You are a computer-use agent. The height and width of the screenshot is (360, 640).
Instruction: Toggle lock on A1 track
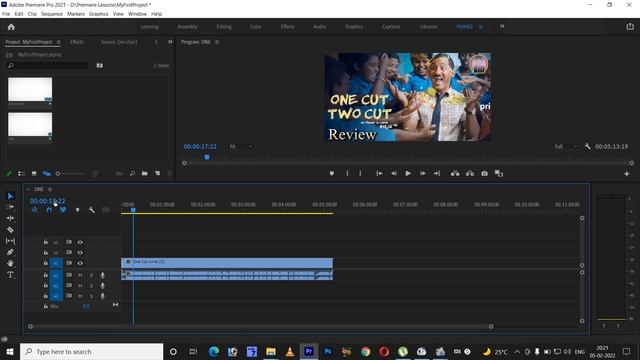pyautogui.click(x=45, y=275)
